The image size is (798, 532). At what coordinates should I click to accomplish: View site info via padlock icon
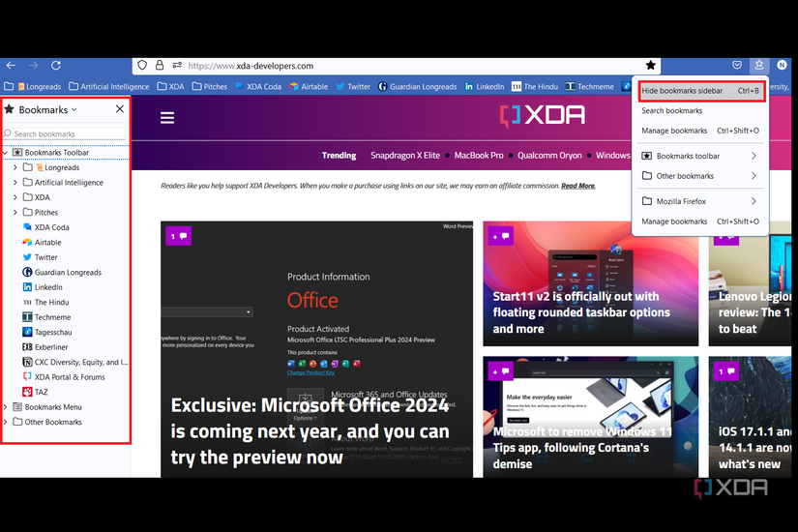pyautogui.click(x=160, y=65)
